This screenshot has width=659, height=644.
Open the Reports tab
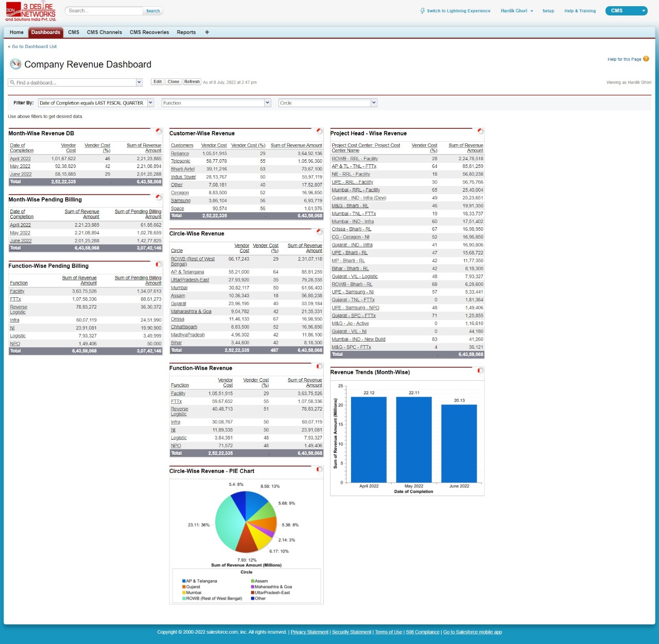[x=186, y=32]
